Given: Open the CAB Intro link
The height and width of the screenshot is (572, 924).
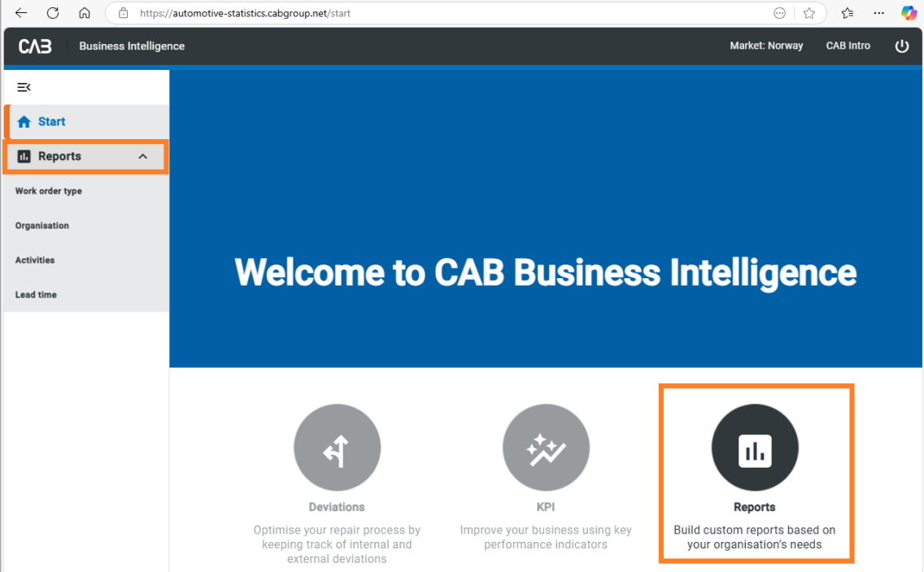Looking at the screenshot, I should pos(848,46).
